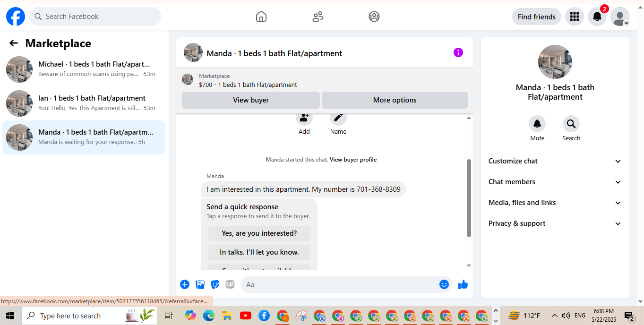
Task: Send a thumbs up like
Action: (x=463, y=284)
